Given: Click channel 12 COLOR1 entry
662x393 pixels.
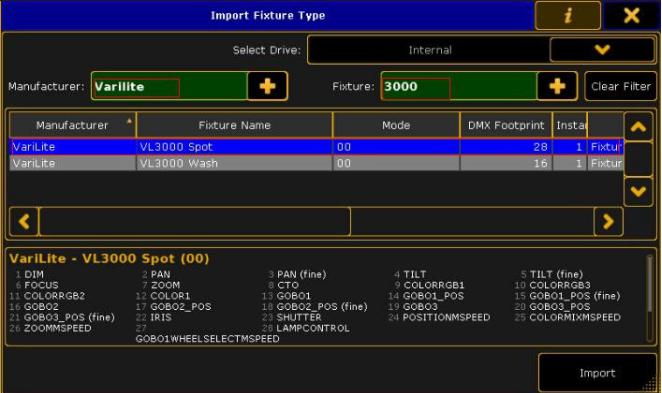Looking at the screenshot, I should point(163,296).
